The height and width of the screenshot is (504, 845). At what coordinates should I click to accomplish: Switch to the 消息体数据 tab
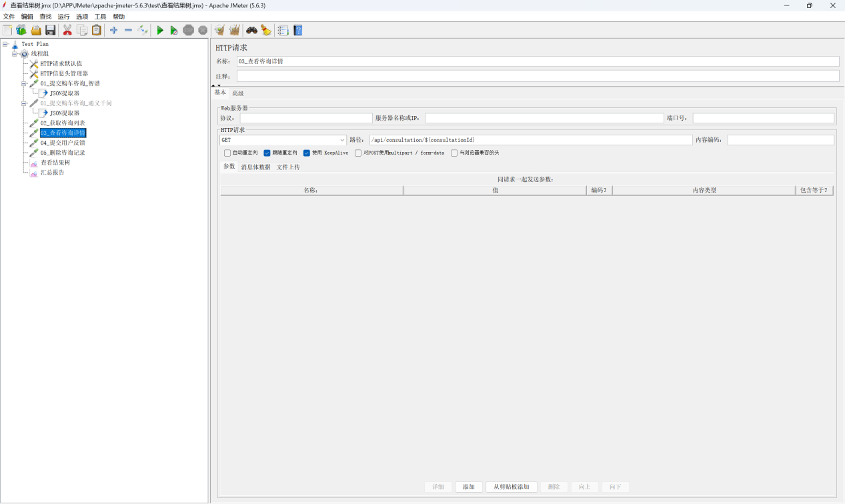(256, 167)
